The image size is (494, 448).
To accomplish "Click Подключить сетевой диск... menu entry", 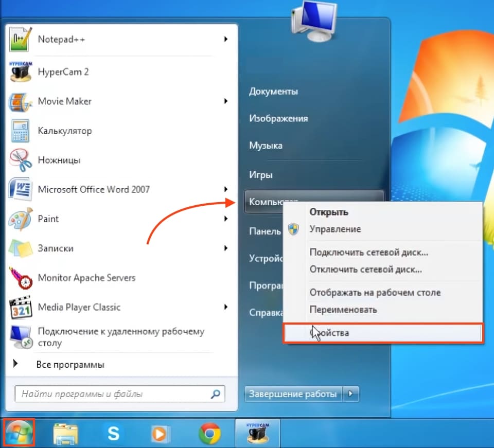I will 368,253.
